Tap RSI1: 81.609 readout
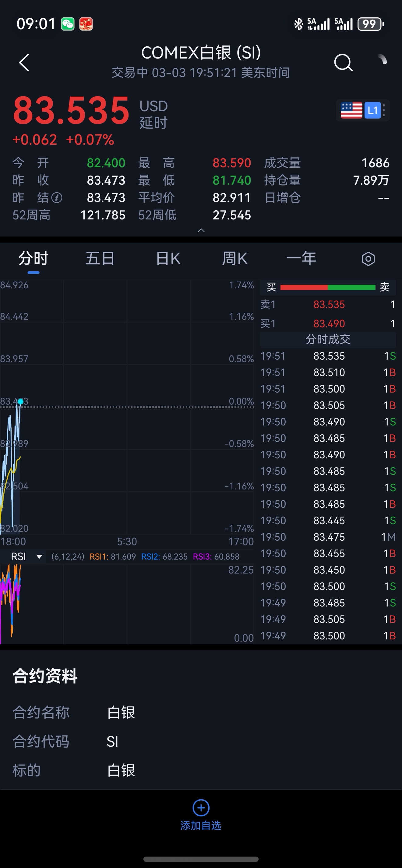The width and height of the screenshot is (402, 868). point(113,557)
